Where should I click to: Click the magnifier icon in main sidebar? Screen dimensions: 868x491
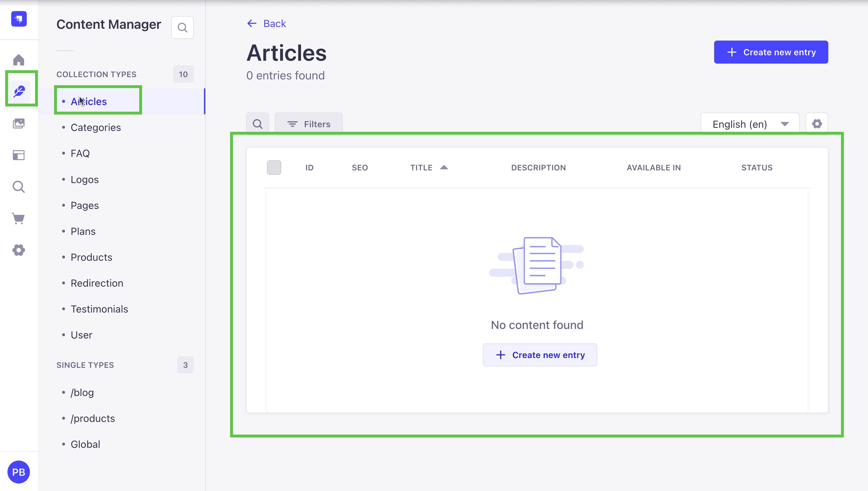click(x=19, y=187)
